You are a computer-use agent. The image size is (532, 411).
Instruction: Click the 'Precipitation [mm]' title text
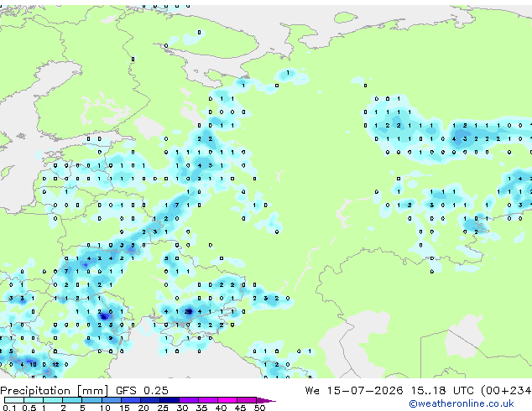(55, 391)
